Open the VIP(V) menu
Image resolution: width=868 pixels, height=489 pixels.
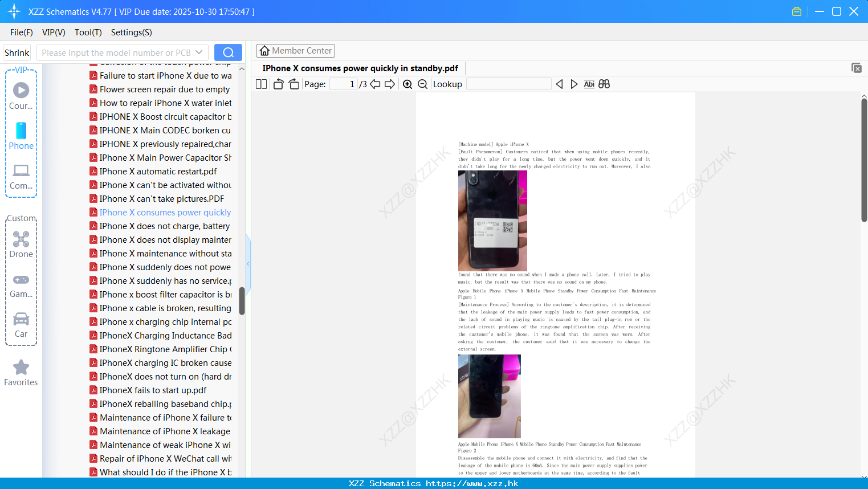click(54, 32)
